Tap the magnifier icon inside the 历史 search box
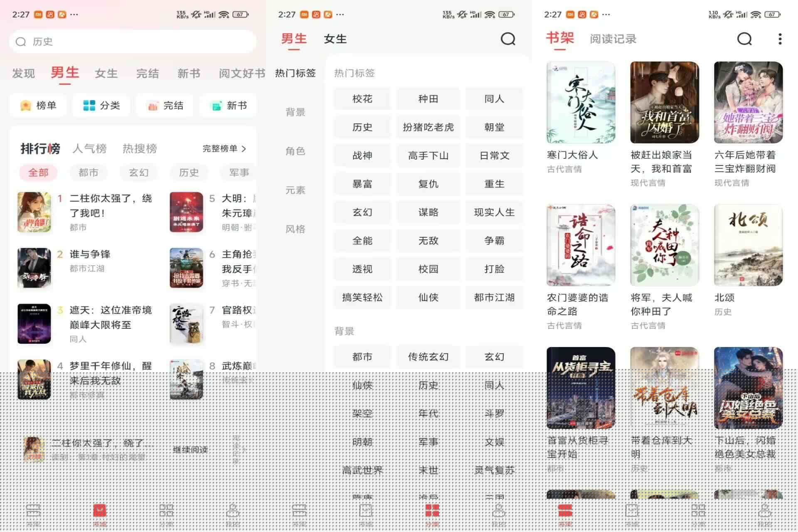The image size is (798, 532). (x=21, y=42)
